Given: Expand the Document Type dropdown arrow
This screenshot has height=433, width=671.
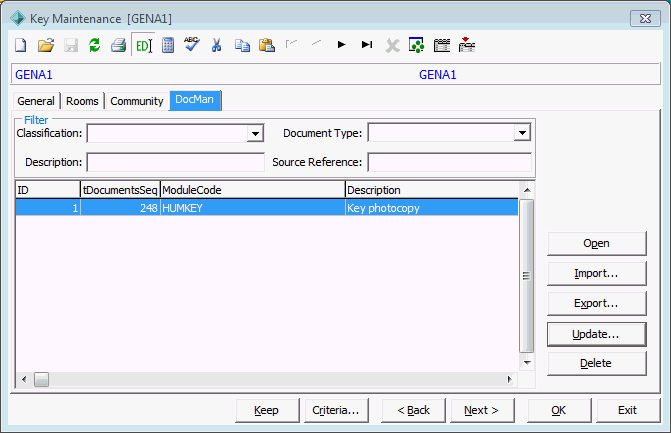Looking at the screenshot, I should pyautogui.click(x=522, y=133).
